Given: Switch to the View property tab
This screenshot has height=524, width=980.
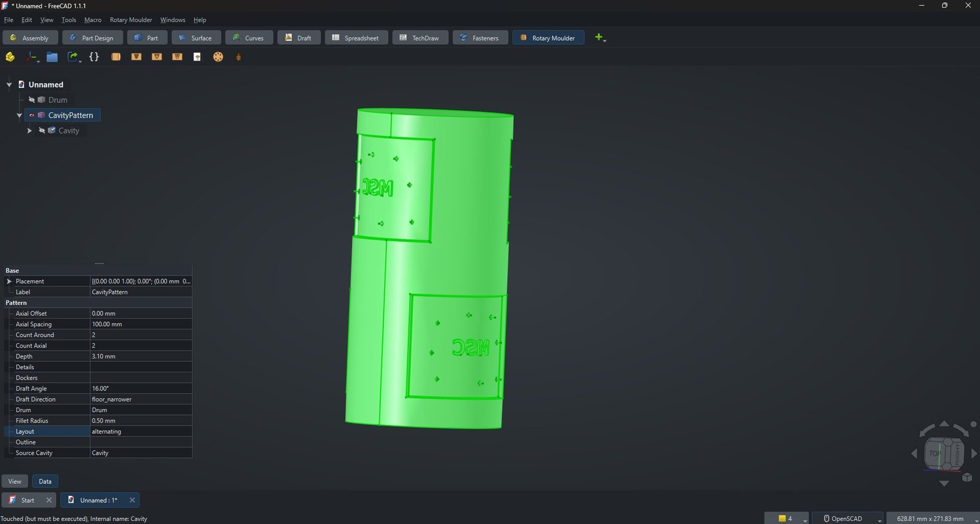Looking at the screenshot, I should 15,482.
